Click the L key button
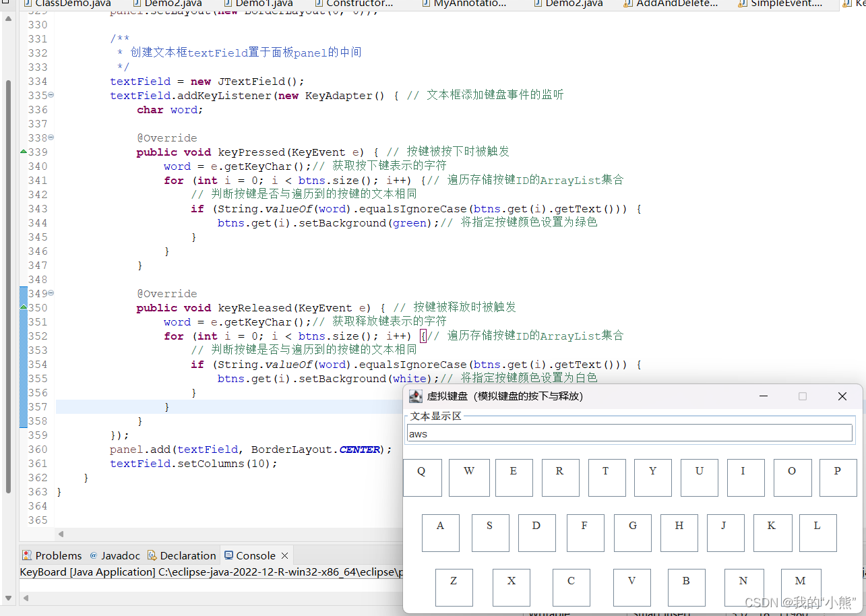The width and height of the screenshot is (866, 616). coord(817,533)
